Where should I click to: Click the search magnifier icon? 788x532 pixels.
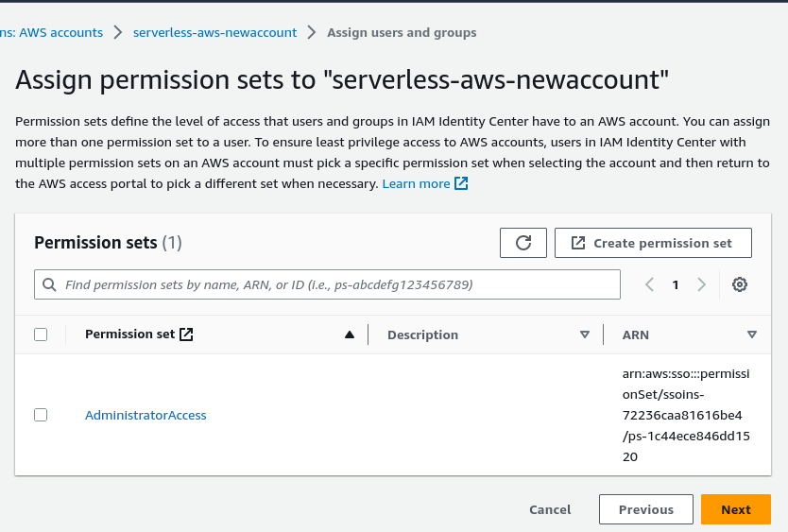pos(50,284)
